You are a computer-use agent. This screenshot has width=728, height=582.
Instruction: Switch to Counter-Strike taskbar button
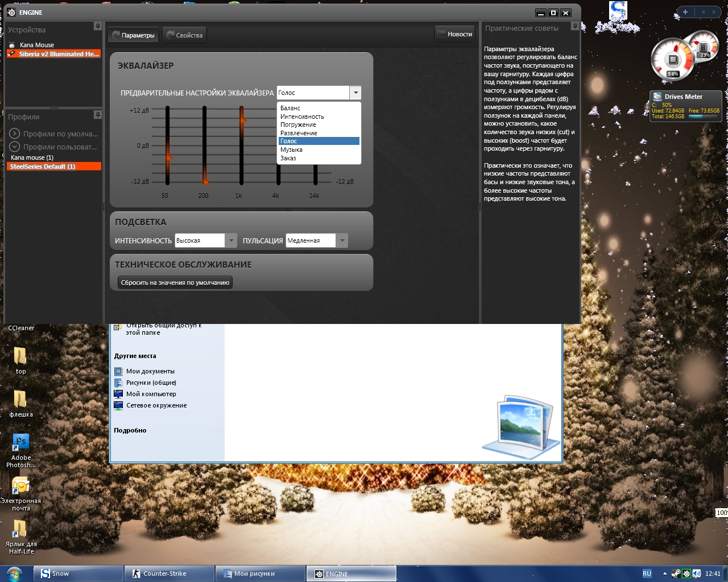pyautogui.click(x=169, y=573)
